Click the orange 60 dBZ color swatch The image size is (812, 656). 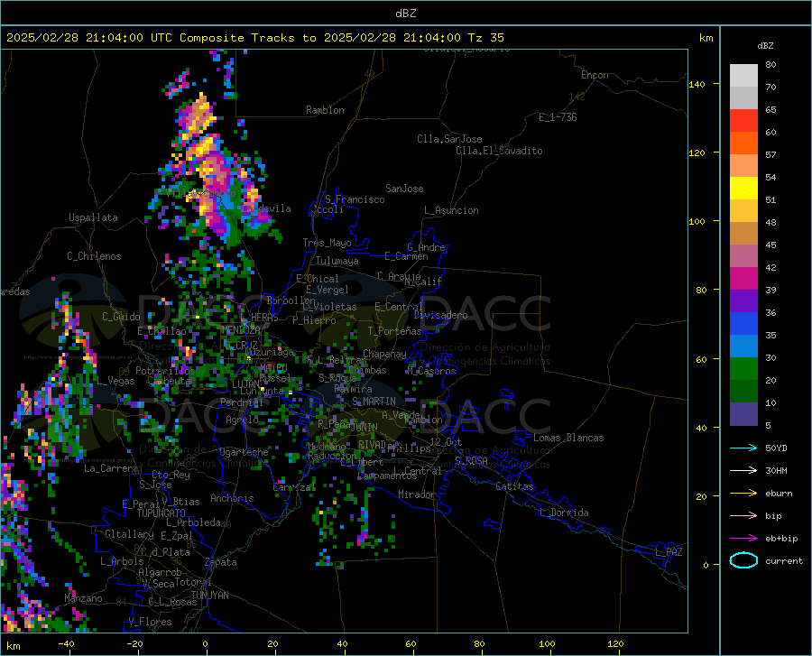click(743, 143)
